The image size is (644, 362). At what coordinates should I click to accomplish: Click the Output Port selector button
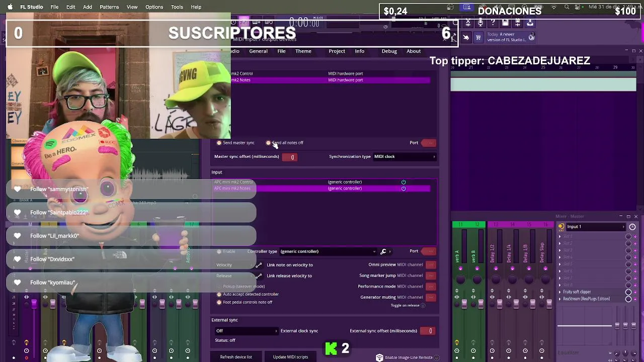[x=429, y=143]
